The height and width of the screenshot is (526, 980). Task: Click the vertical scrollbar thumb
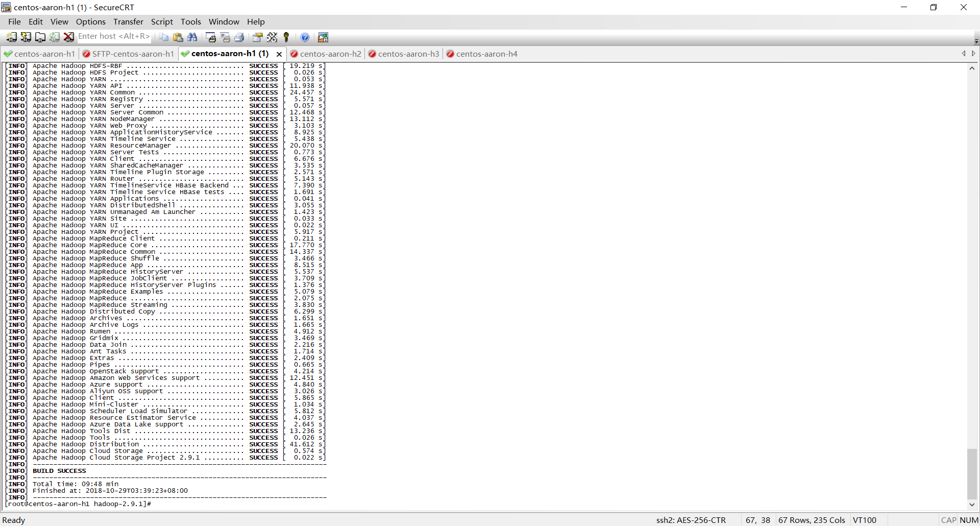972,474
